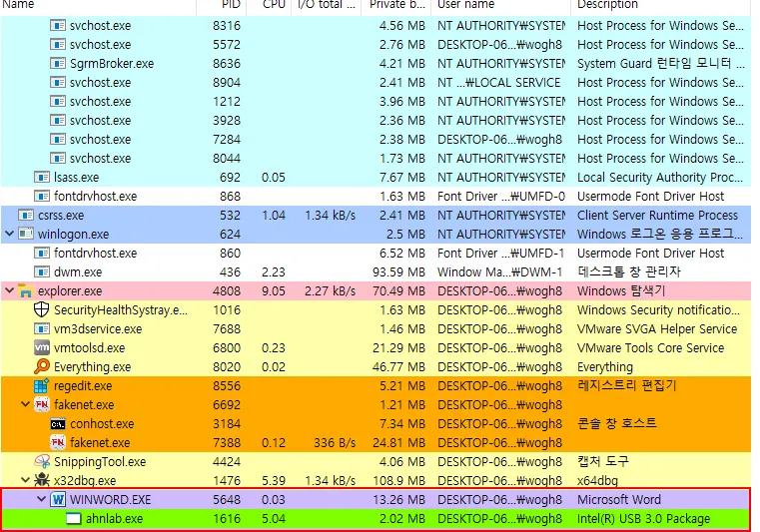
Task: Select the lsass.exe process name
Action: tap(76, 178)
